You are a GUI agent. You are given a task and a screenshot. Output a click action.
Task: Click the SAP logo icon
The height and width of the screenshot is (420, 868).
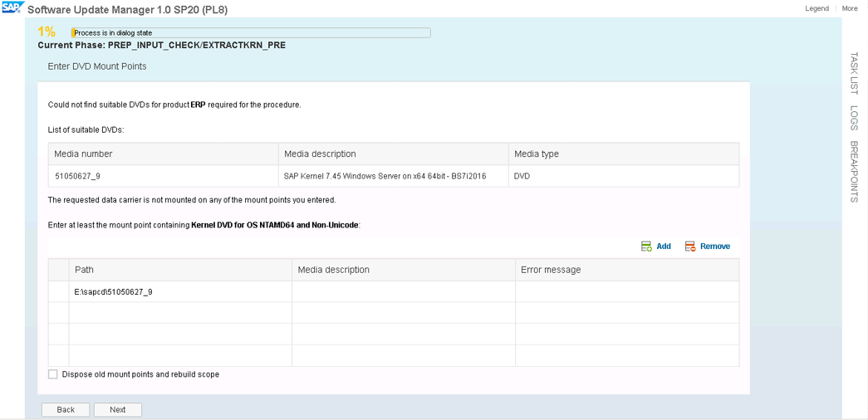coord(12,8)
